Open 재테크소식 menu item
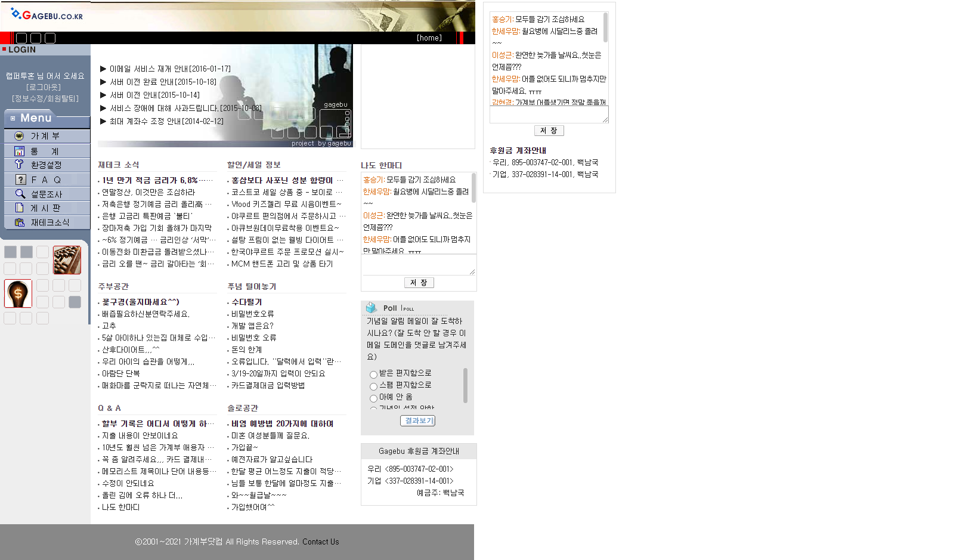 click(50, 222)
